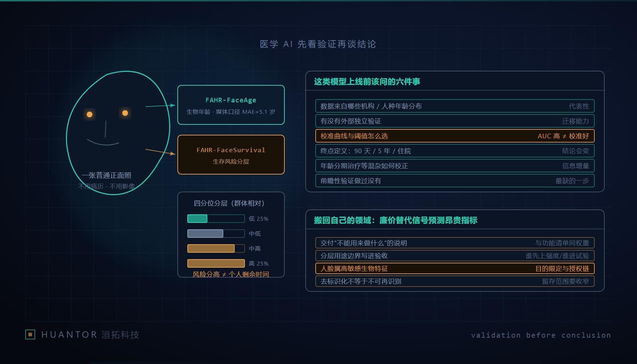Click the subtitle 生物年龄 · 媒体口径 MAE≈5.1 岁

pyautogui.click(x=231, y=112)
